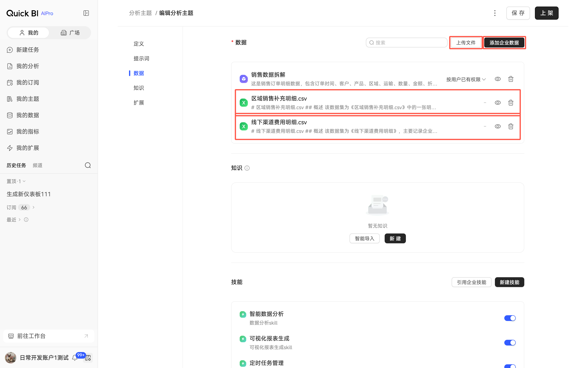Jump to the 定义 section in nav
Image resolution: width=588 pixels, height=368 pixels.
point(139,44)
